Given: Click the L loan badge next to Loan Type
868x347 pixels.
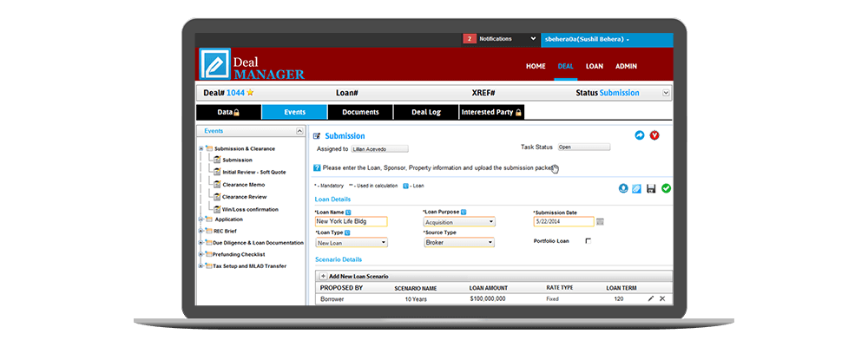Looking at the screenshot, I should pyautogui.click(x=346, y=233).
